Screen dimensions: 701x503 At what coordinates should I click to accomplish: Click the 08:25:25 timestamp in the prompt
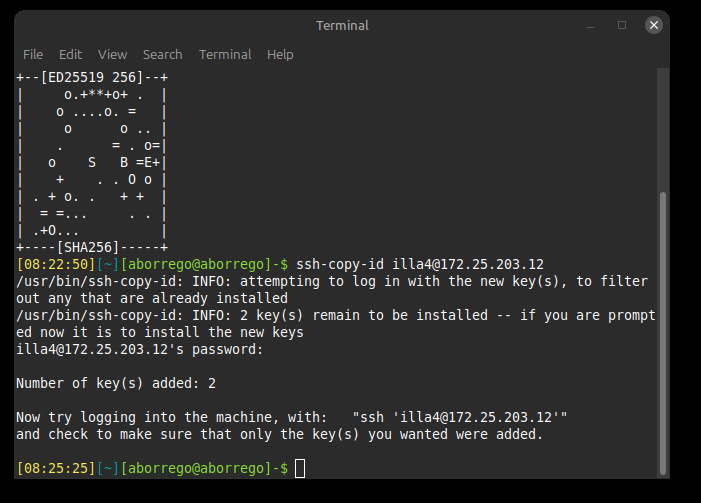click(57, 468)
